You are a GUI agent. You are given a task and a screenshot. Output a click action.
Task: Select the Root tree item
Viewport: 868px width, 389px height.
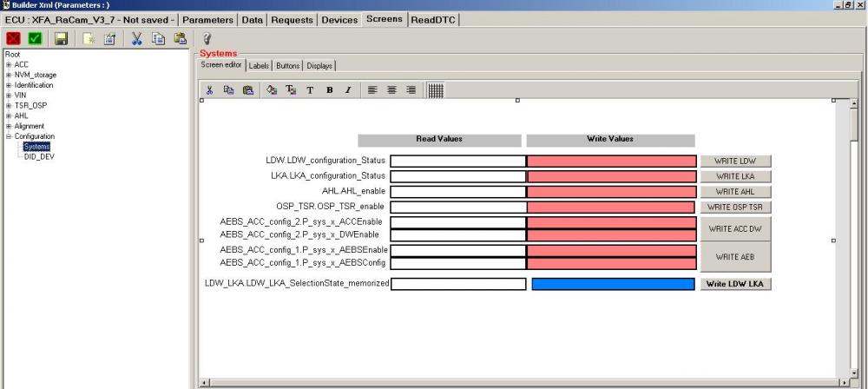(x=13, y=55)
